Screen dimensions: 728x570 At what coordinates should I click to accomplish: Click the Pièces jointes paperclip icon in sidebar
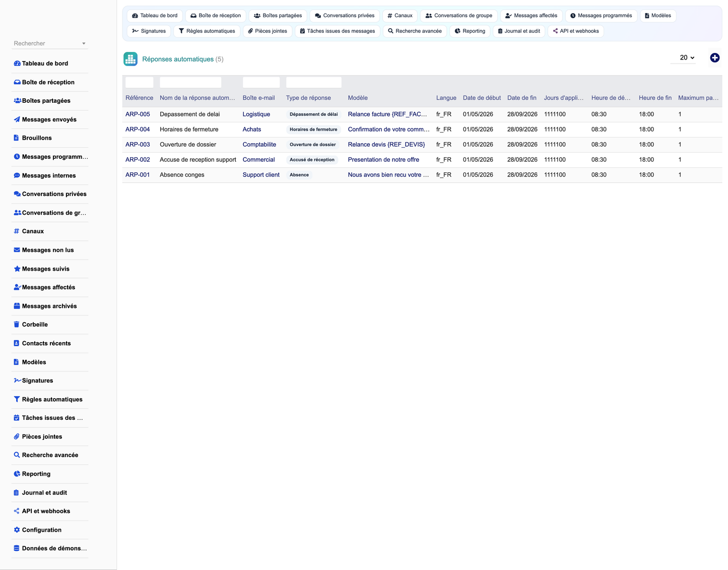17,436
